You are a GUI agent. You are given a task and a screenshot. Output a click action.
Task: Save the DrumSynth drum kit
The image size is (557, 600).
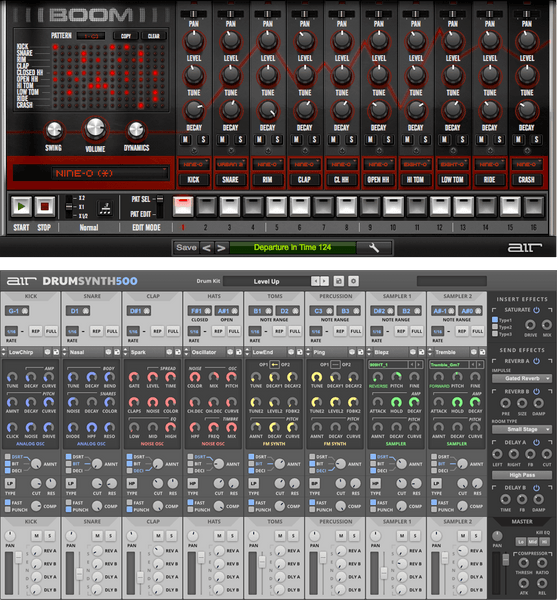339,281
